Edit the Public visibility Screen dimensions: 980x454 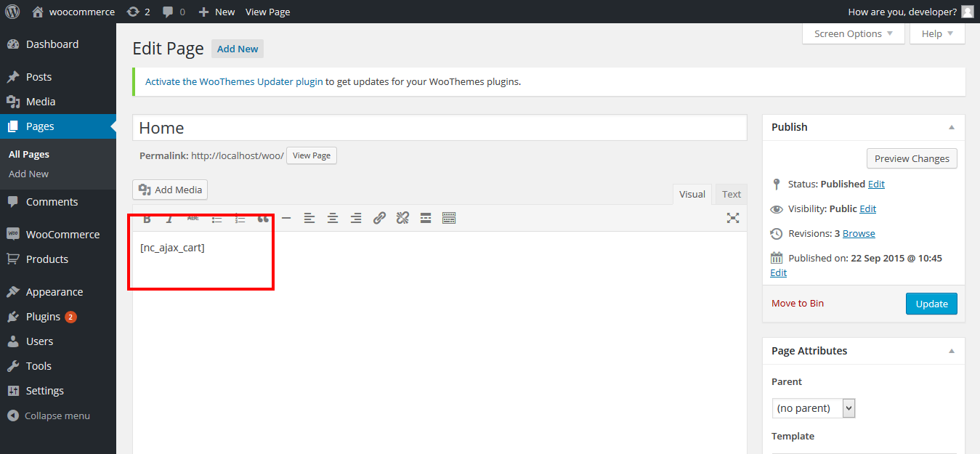[868, 208]
